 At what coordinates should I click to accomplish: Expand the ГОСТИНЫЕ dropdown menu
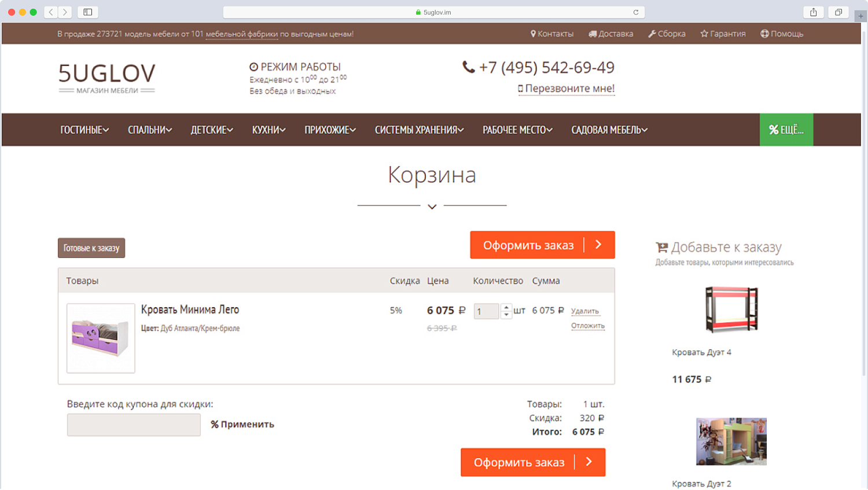pyautogui.click(x=84, y=130)
